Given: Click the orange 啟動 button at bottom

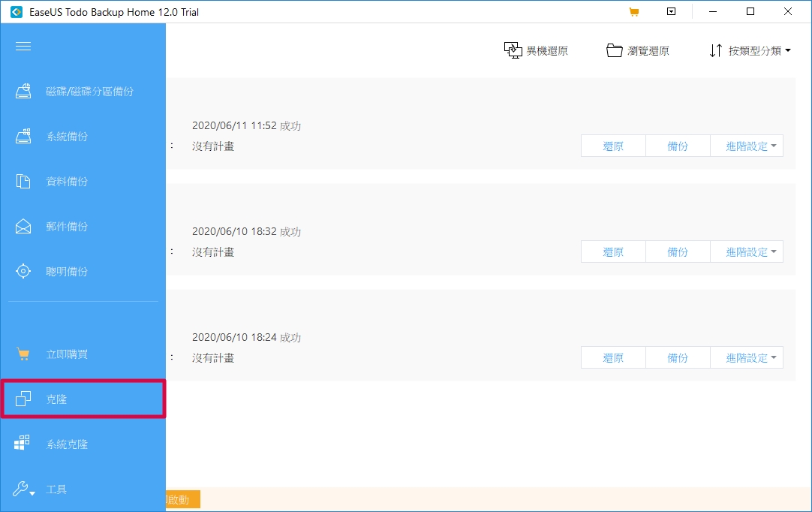Looking at the screenshot, I should pos(183,499).
